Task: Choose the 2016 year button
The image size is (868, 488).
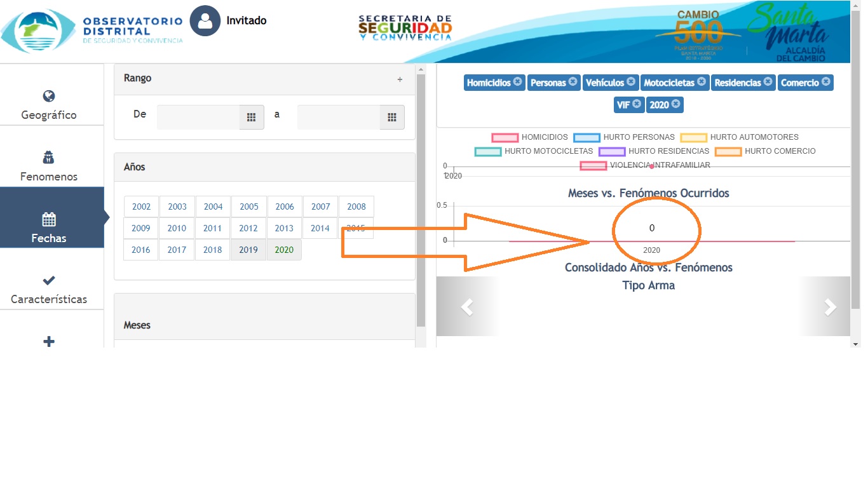Action: (141, 250)
